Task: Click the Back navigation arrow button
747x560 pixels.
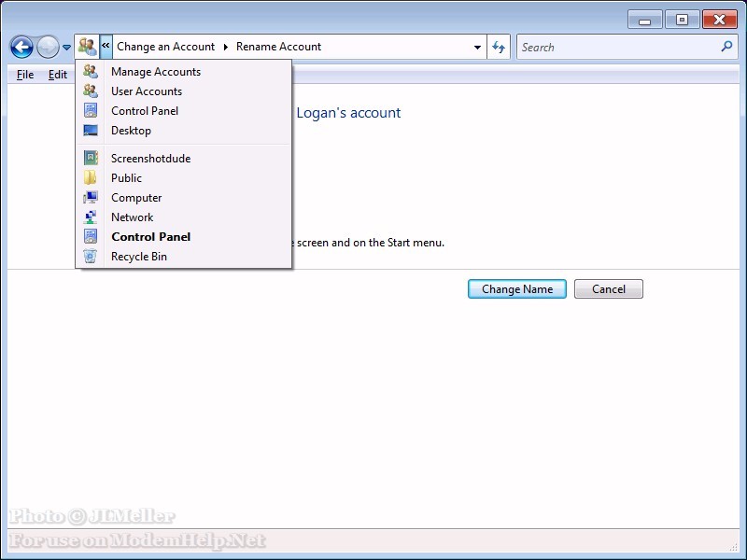Action: tap(21, 48)
